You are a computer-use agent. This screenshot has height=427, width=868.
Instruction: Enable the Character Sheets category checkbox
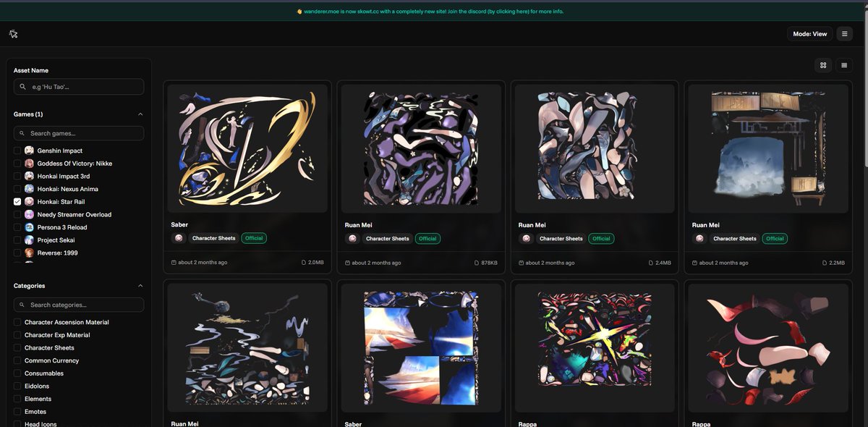(x=17, y=348)
